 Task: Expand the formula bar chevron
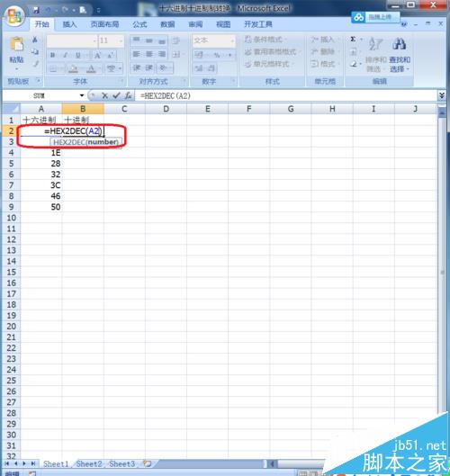click(x=442, y=96)
